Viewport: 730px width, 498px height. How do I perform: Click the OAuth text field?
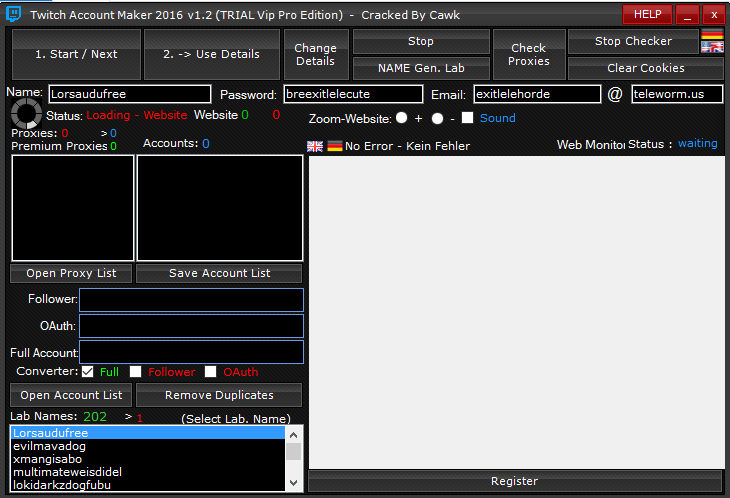point(191,326)
